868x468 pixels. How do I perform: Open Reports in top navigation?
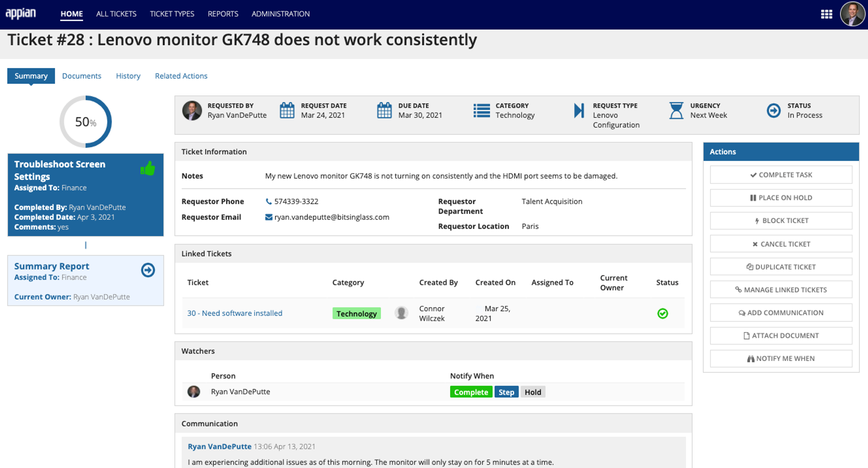(x=223, y=14)
